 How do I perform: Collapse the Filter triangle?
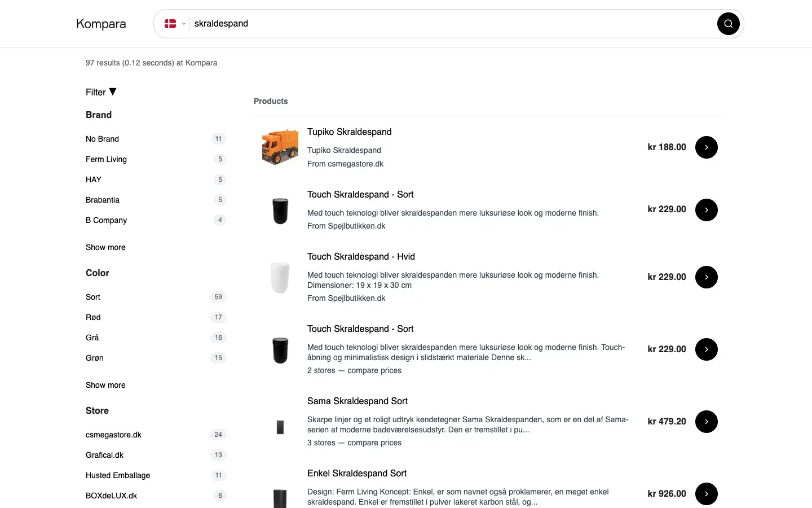click(x=113, y=91)
